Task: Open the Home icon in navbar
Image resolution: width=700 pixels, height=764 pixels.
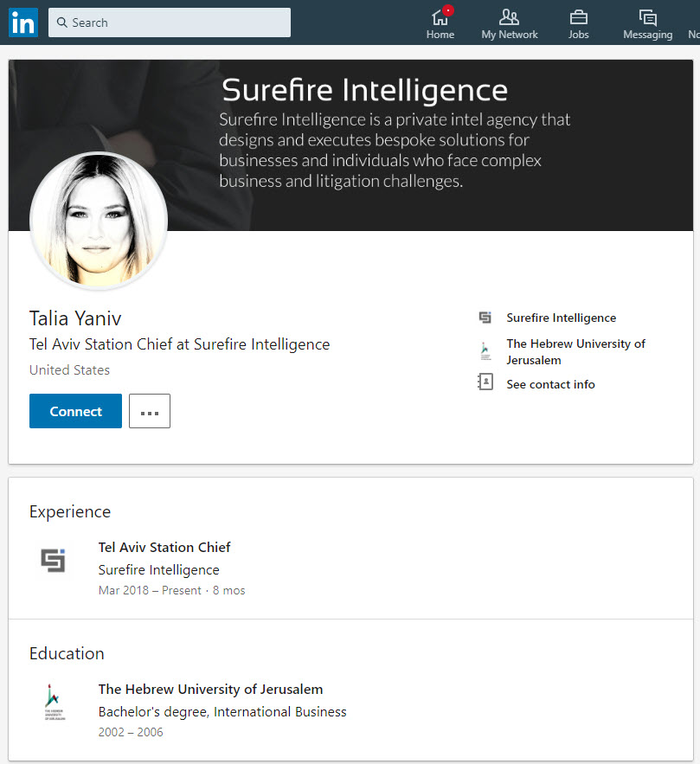Action: (440, 17)
